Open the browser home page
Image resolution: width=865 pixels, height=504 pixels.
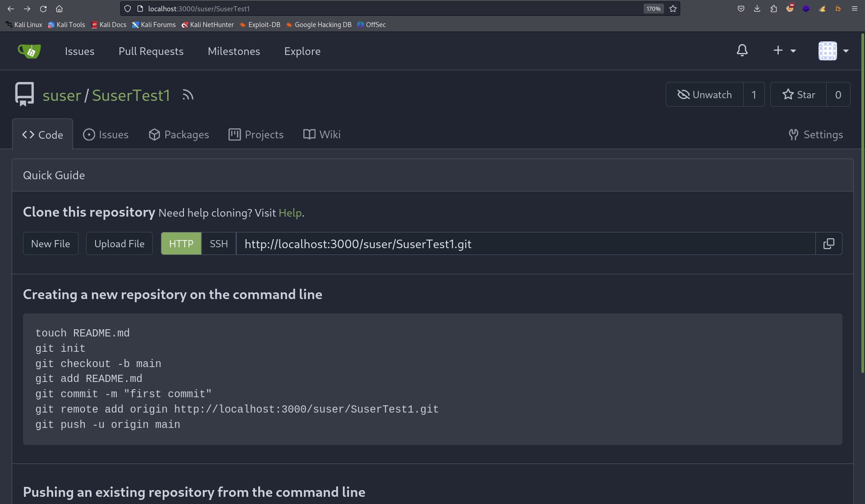(59, 9)
